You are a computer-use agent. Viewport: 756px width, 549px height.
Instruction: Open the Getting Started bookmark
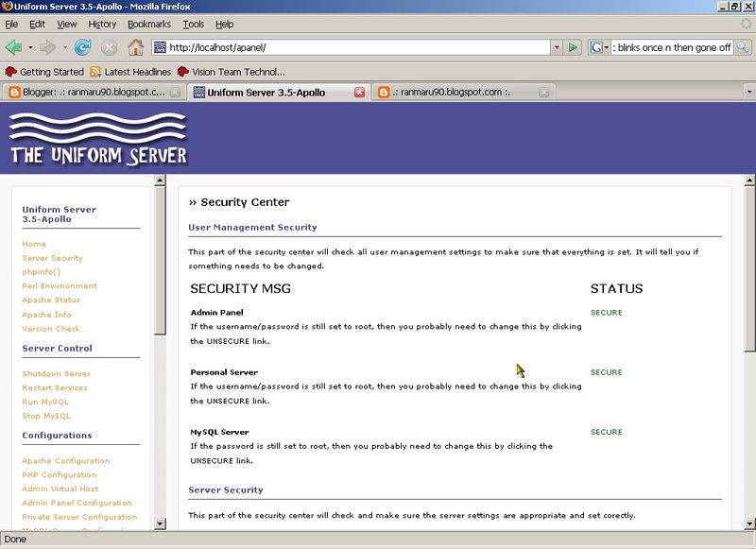click(44, 72)
